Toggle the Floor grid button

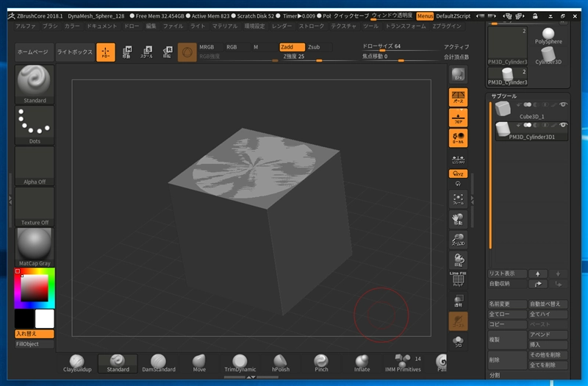pos(458,118)
